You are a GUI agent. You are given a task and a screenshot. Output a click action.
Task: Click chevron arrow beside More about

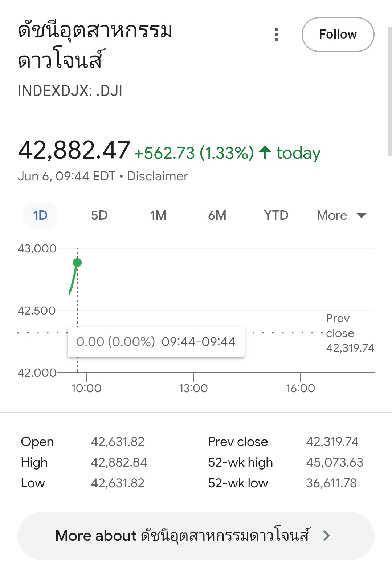(x=326, y=536)
